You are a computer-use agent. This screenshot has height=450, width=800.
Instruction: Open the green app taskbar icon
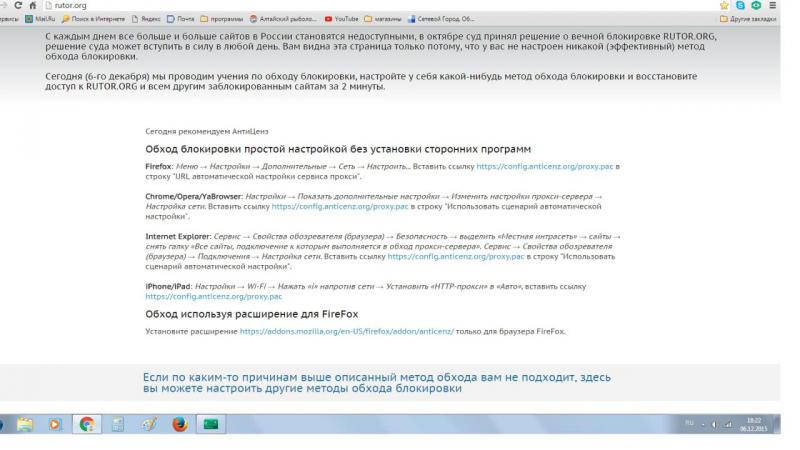(x=211, y=424)
